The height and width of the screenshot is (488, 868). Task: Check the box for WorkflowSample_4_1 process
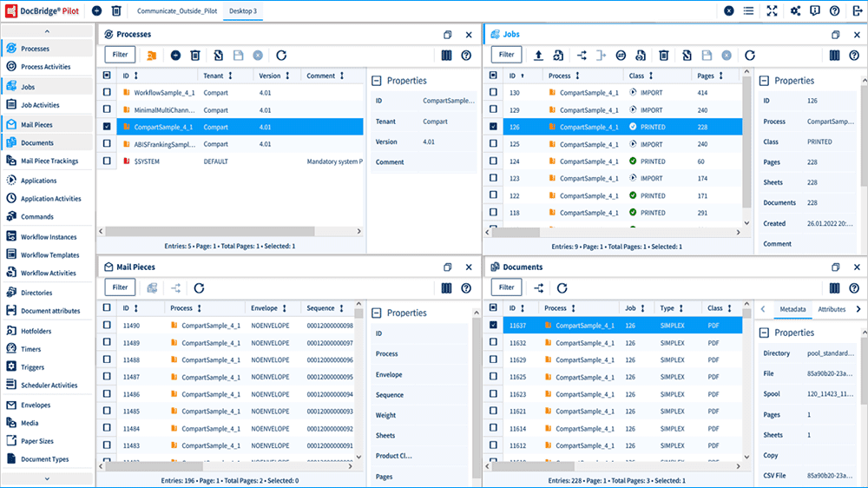pos(107,92)
